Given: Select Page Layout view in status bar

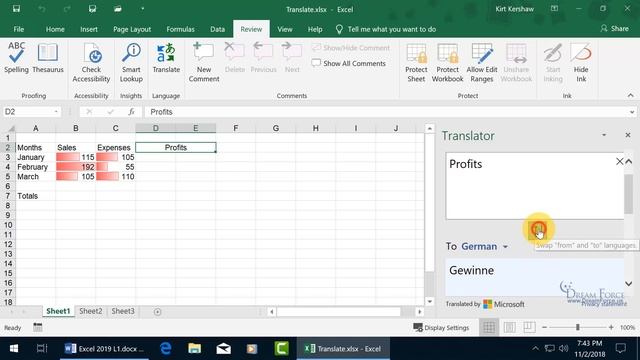Looking at the screenshot, I should click(x=509, y=327).
